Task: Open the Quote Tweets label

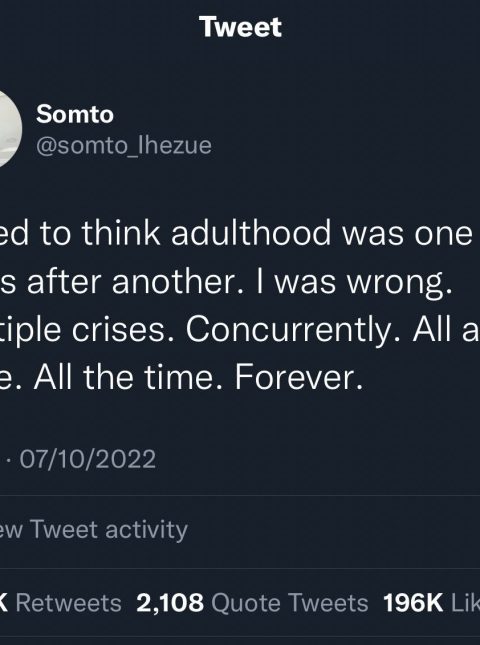Action: coord(290,603)
